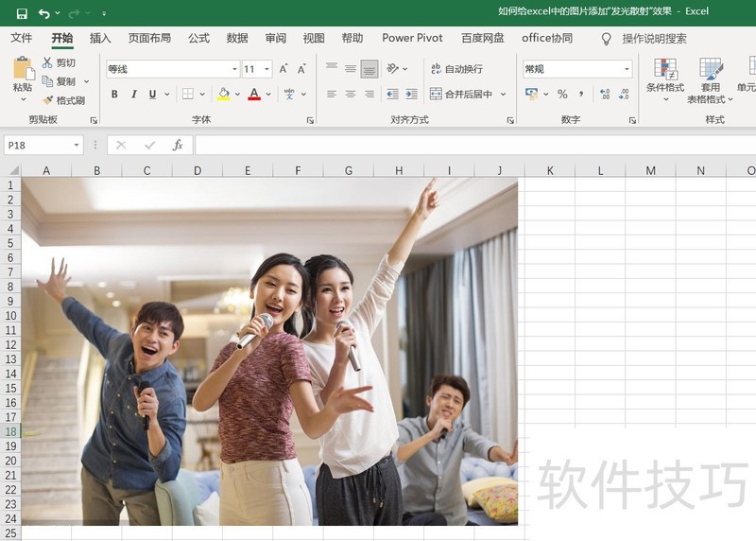Click the cell borders icon
The image size is (756, 541).
tap(188, 95)
